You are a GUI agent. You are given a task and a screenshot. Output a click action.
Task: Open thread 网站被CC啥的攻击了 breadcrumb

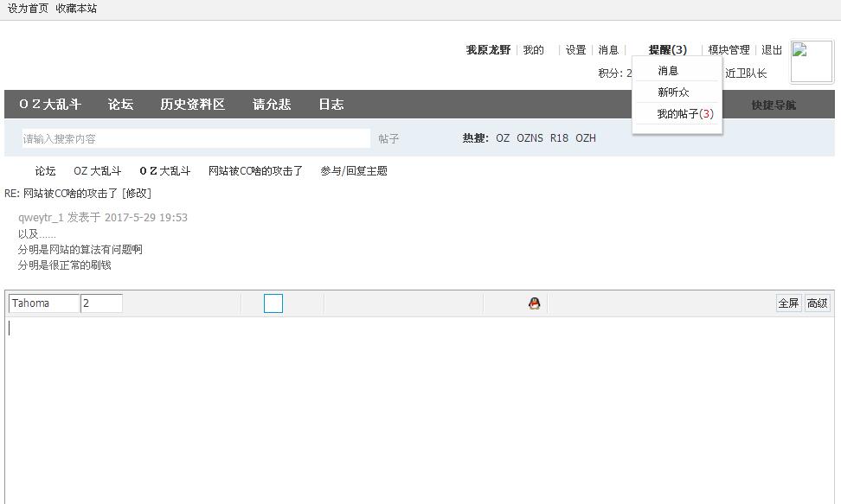pos(255,171)
